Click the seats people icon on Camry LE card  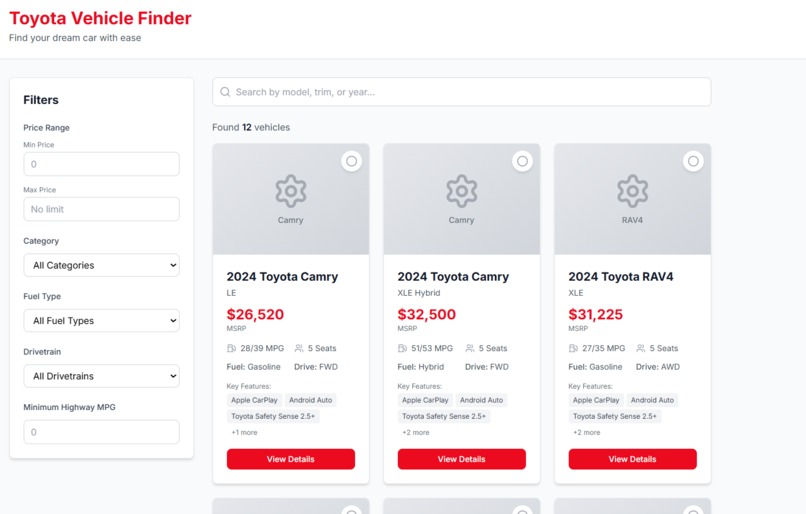click(x=299, y=348)
